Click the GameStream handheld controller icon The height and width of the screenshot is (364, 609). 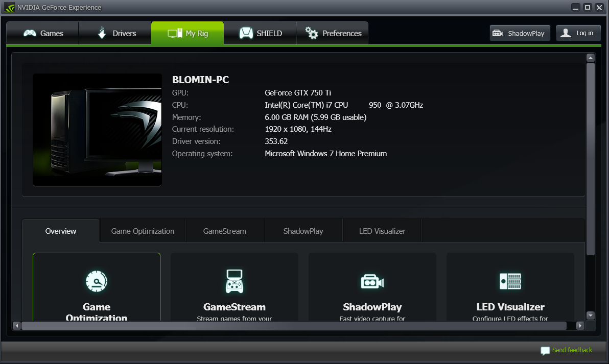point(235,281)
